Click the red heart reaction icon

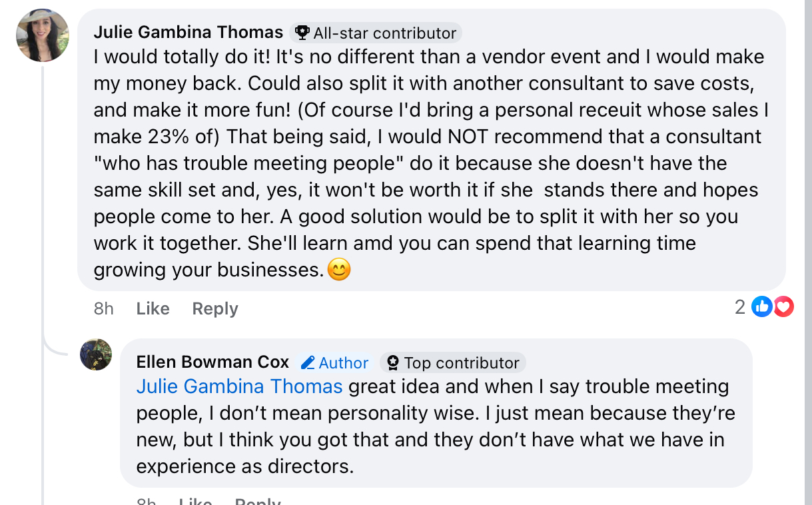[x=783, y=307]
